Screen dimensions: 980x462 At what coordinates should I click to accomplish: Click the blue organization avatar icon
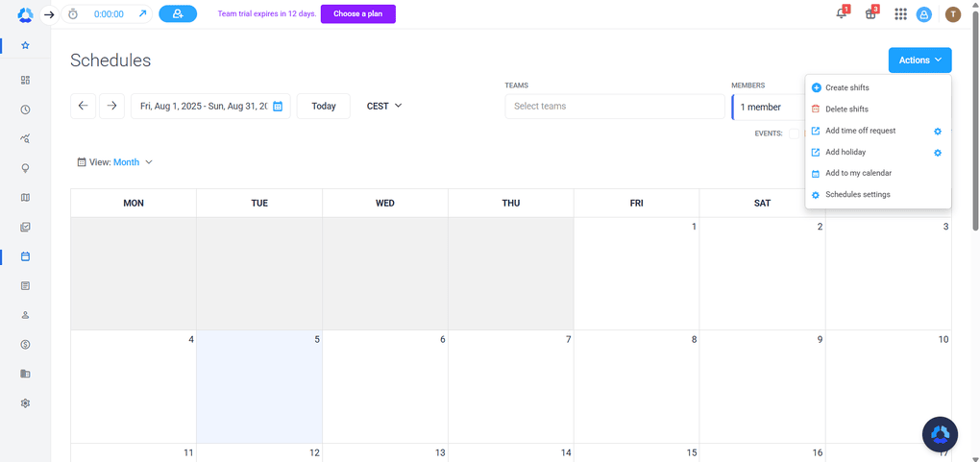[923, 14]
